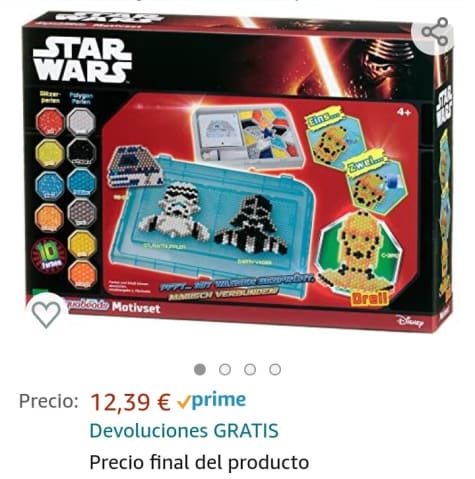Tap the C-3PO bead figure
The image size is (475, 479).
358,252
